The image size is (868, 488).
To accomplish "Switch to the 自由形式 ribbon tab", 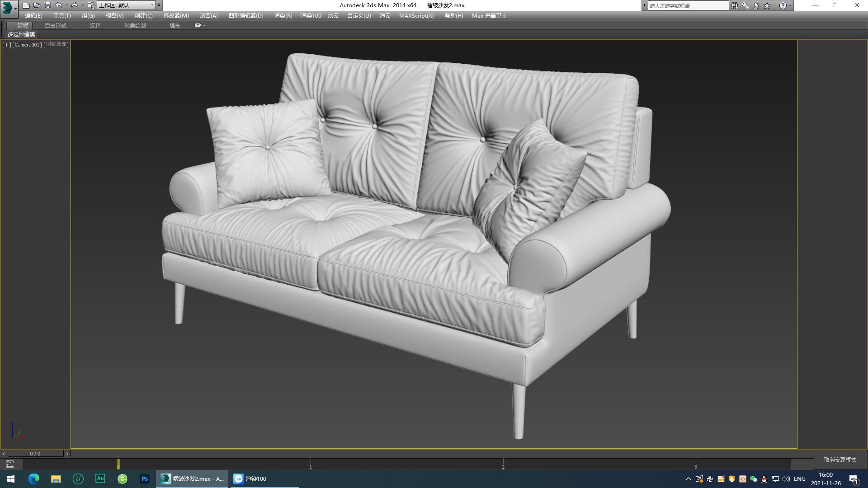I will click(55, 25).
